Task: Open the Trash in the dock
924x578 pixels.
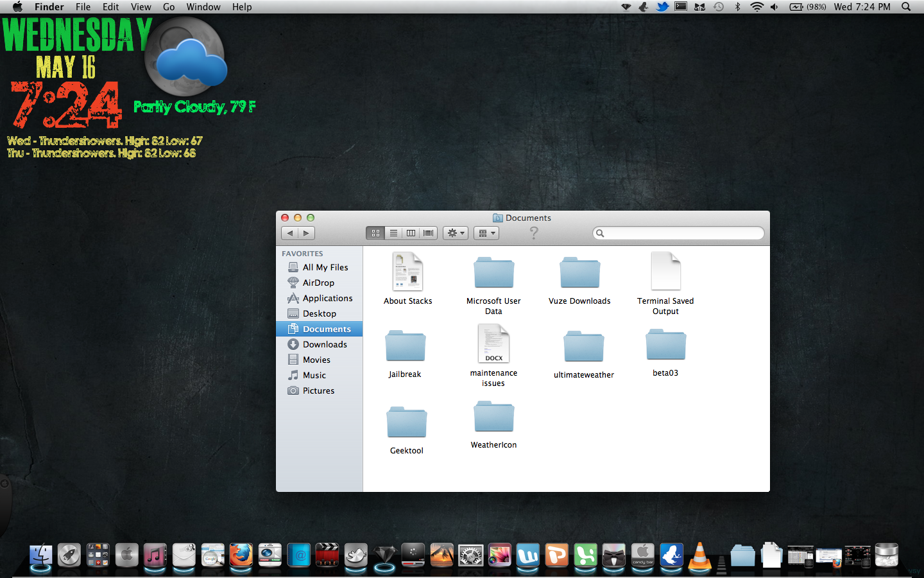Action: click(886, 555)
